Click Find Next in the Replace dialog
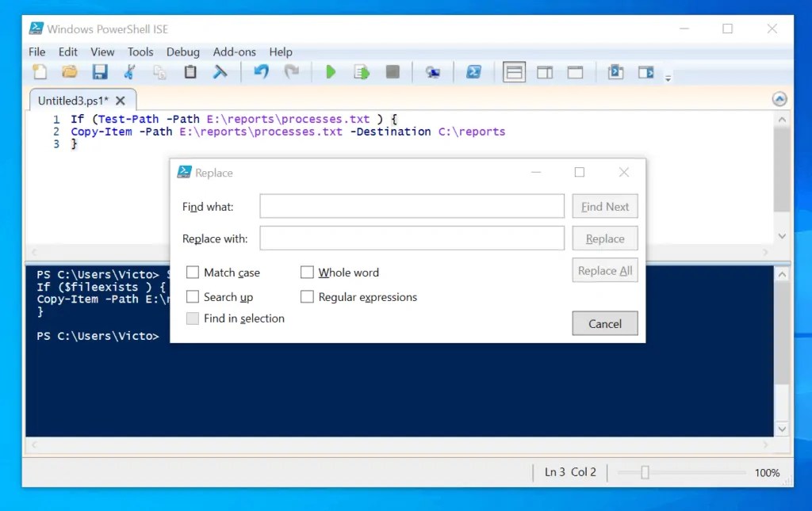This screenshot has height=511, width=812. 604,206
